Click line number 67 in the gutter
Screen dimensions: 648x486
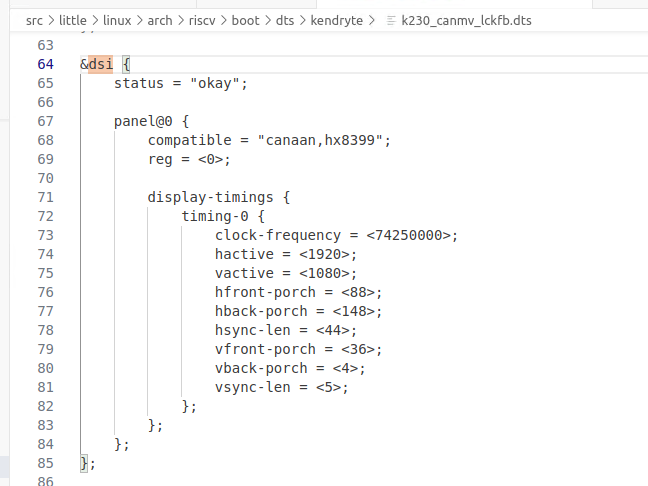(45, 121)
